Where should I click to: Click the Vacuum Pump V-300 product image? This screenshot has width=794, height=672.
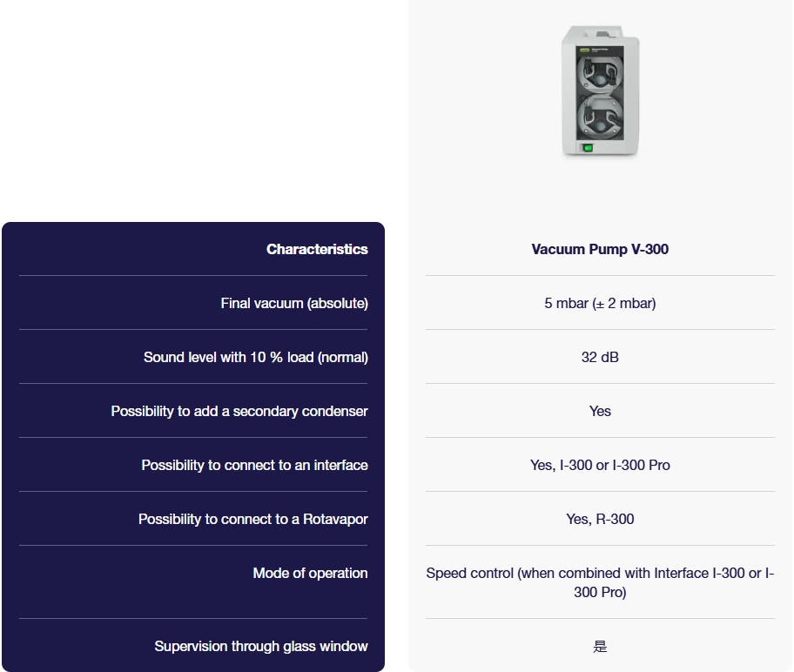pos(600,91)
